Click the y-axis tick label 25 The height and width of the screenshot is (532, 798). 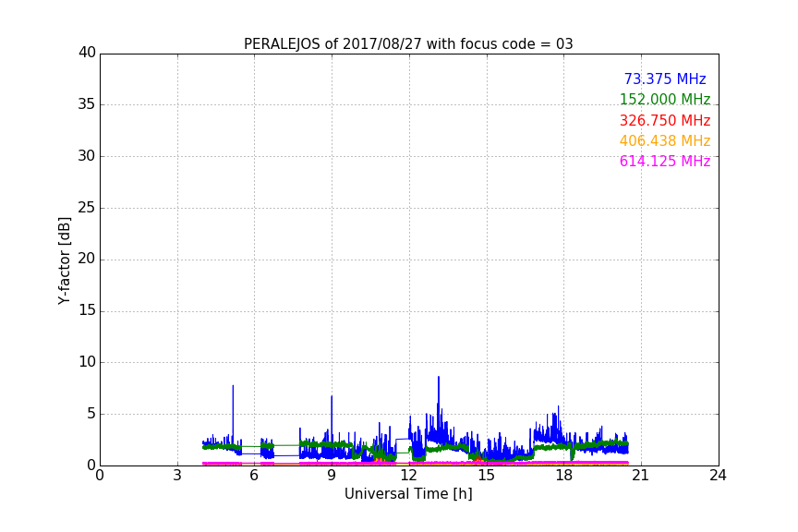tap(87, 208)
